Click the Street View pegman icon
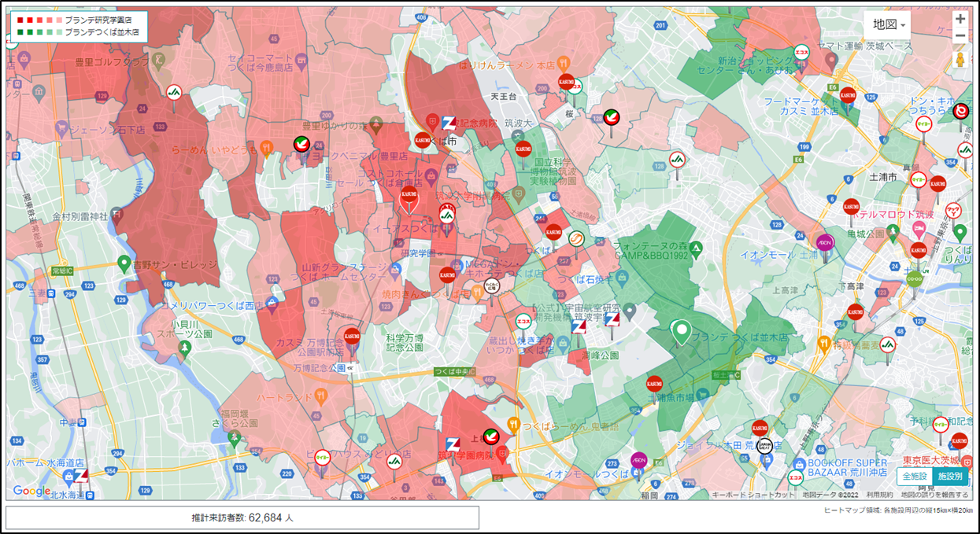The width and height of the screenshot is (980, 534). pos(960,60)
